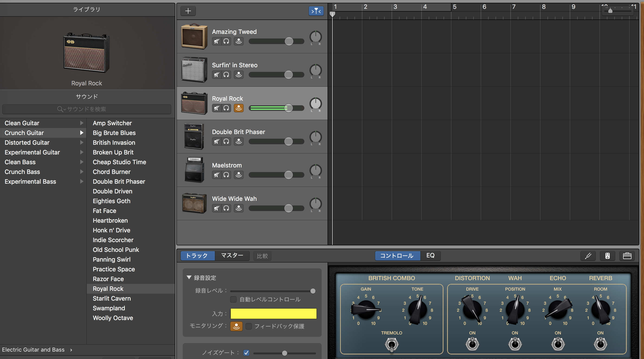Solo the Surfin' in Stereo track
Screen dimensions: 644x359
(x=226, y=74)
